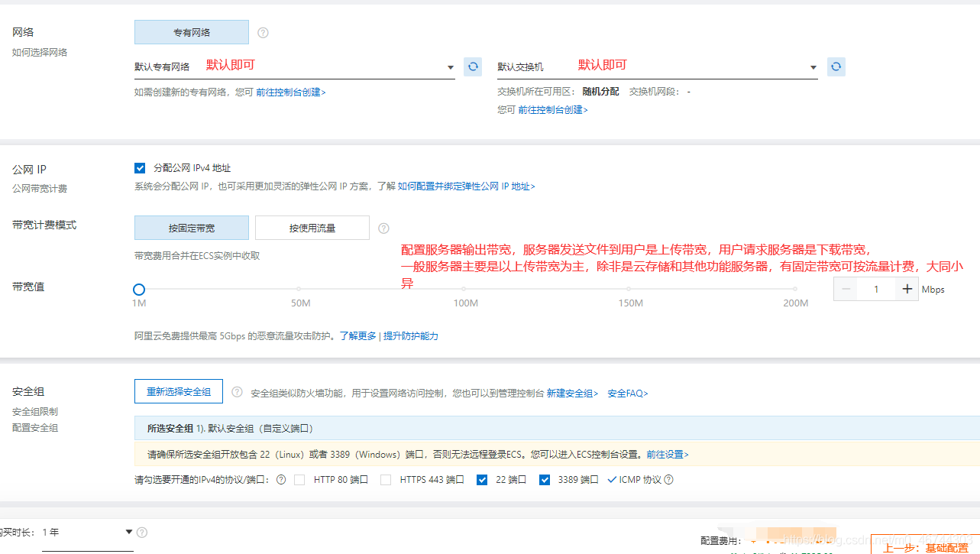
Task: Set bandwidth slider to 150M mark
Action: tap(630, 290)
